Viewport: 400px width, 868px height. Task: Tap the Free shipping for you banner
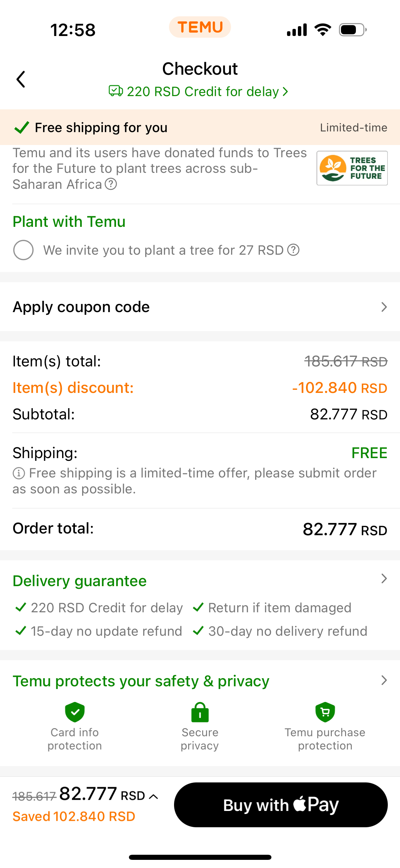200,127
